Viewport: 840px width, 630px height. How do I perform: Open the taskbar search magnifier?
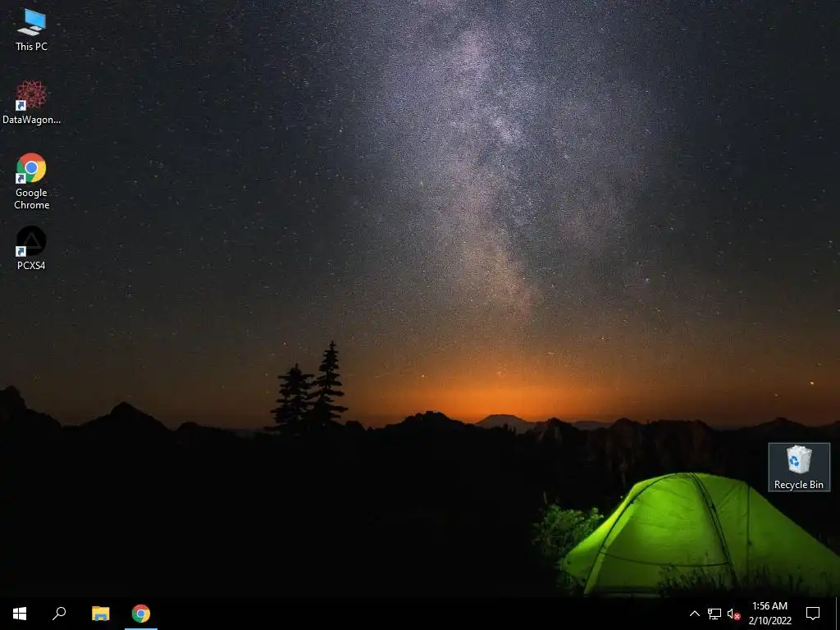pyautogui.click(x=59, y=614)
